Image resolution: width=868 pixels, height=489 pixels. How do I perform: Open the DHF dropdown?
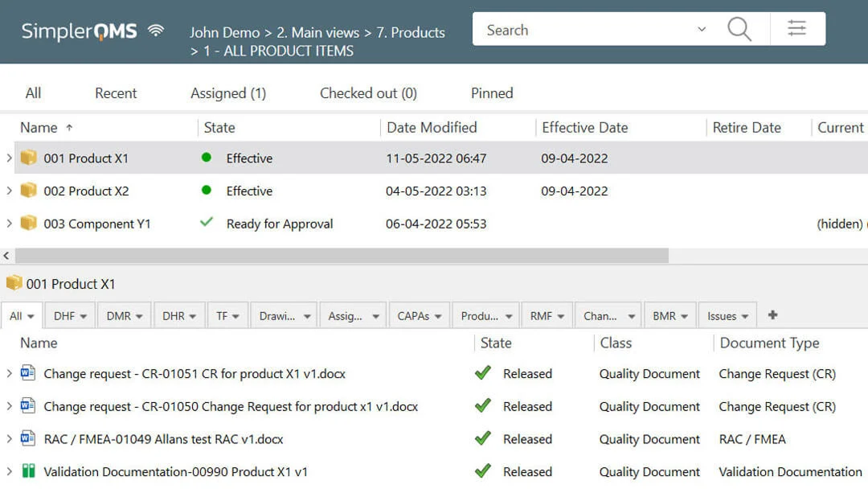click(70, 314)
